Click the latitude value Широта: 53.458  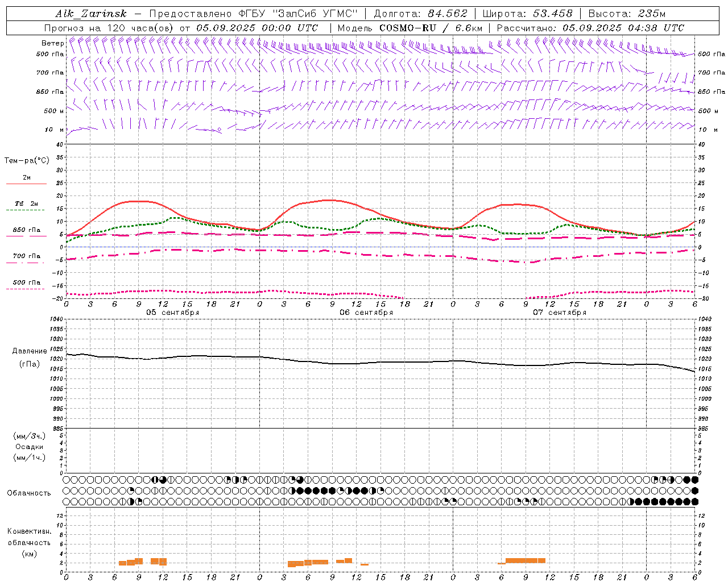(x=527, y=14)
